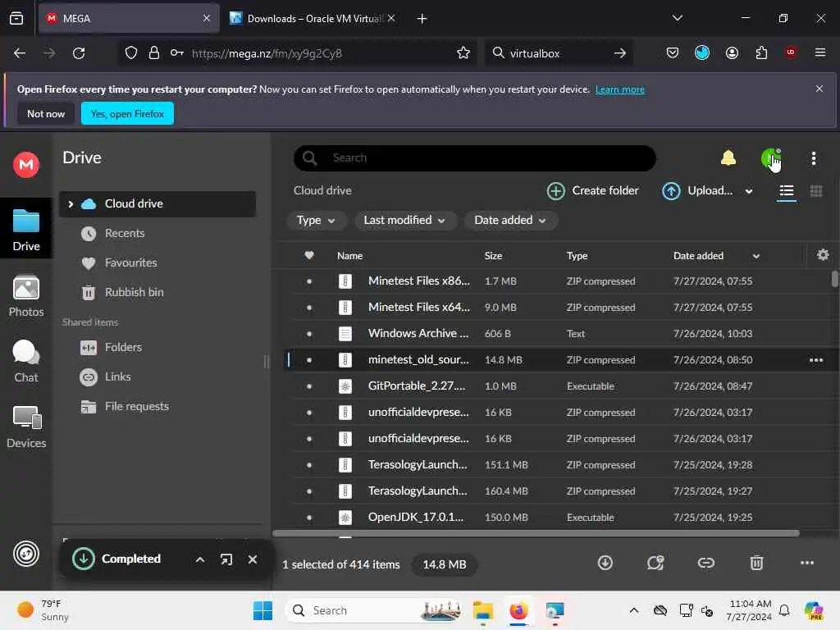Bookmark this page with the star icon
Image resolution: width=840 pixels, height=630 pixels.
[463, 53]
